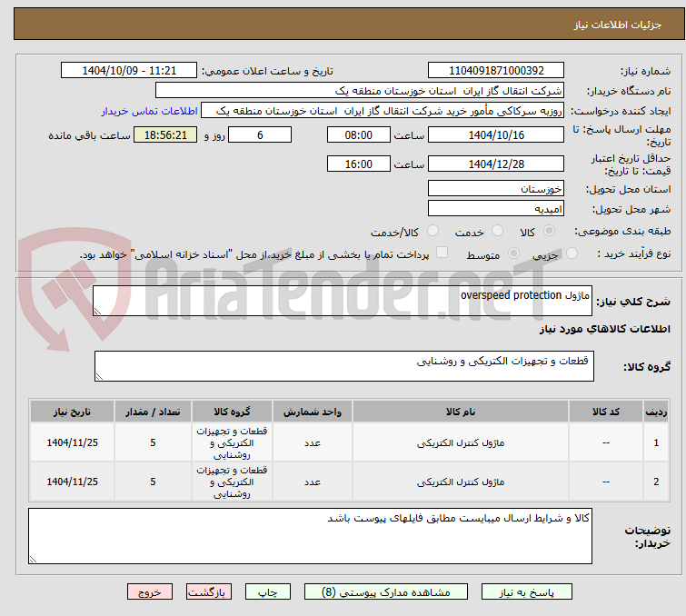The height and width of the screenshot is (616, 686).
Task: Click the چاپ print button
Action: [268, 592]
